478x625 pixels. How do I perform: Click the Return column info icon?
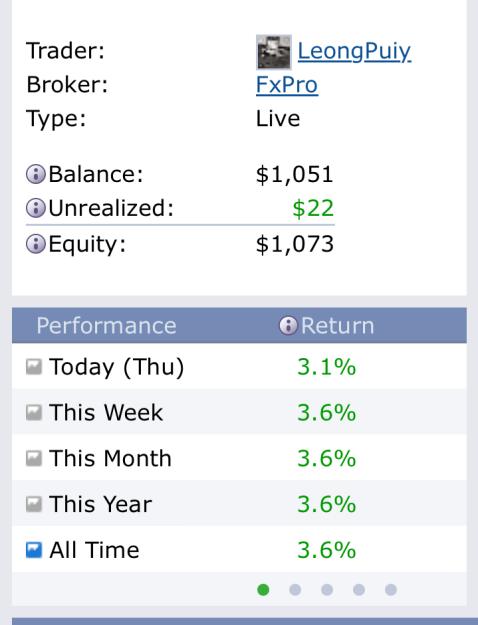click(288, 326)
